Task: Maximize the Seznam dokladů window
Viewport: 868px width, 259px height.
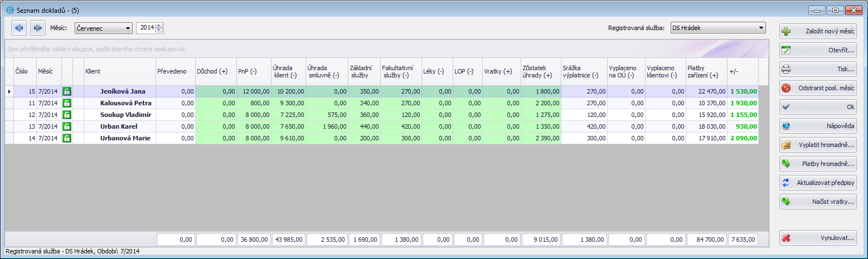Action: [834, 10]
